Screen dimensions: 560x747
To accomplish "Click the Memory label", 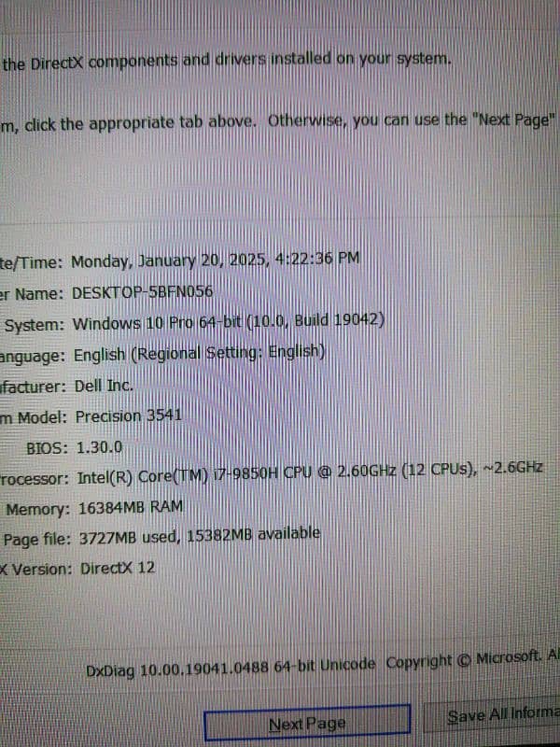I will [37, 509].
